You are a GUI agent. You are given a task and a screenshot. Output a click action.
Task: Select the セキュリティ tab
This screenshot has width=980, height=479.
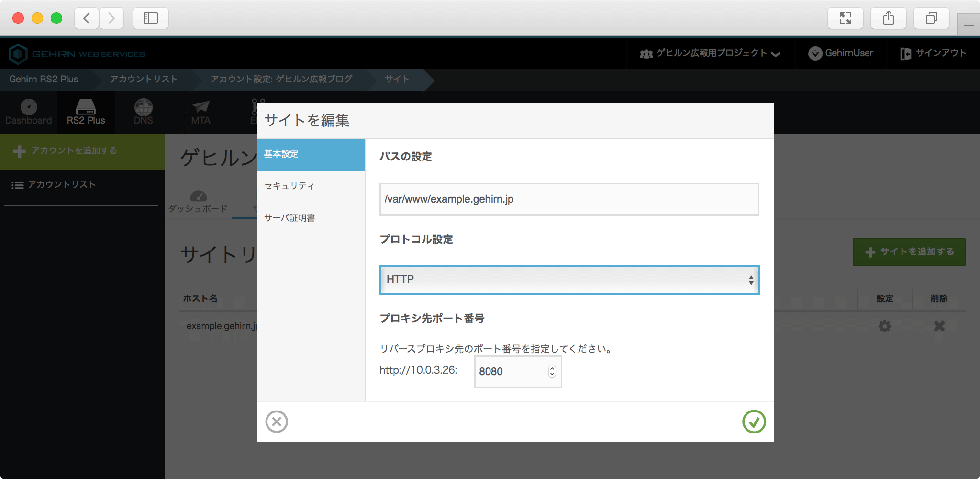[x=289, y=186]
